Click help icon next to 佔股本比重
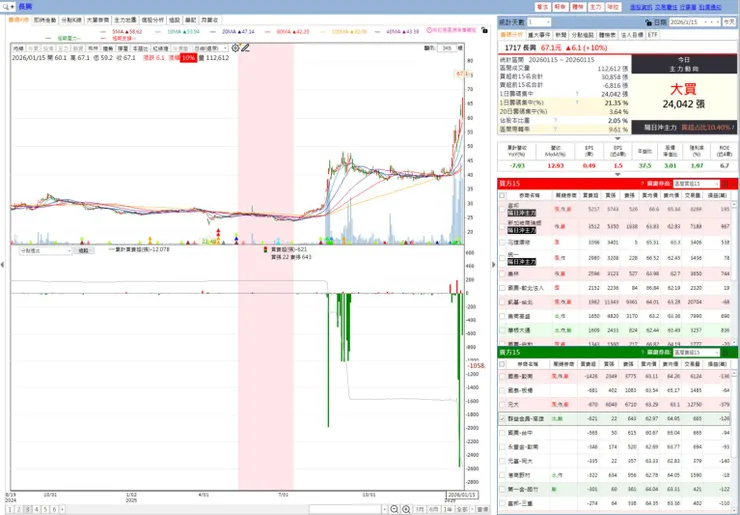 tap(555, 120)
